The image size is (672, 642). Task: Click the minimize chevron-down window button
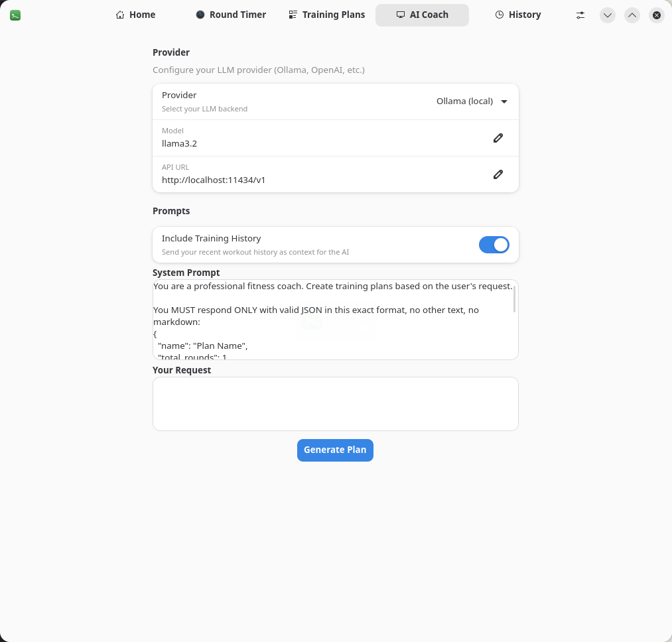pyautogui.click(x=607, y=15)
